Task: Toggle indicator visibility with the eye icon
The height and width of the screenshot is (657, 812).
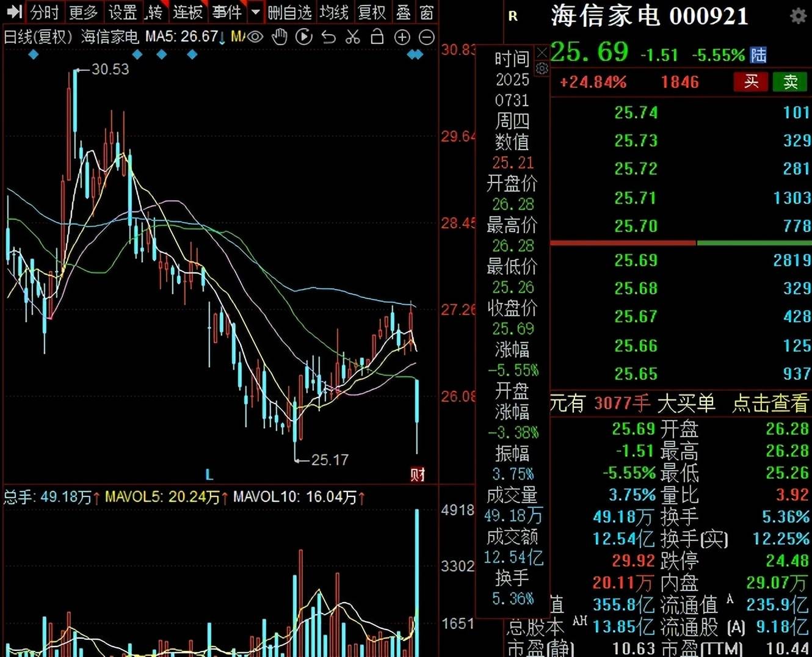Action: [x=255, y=37]
